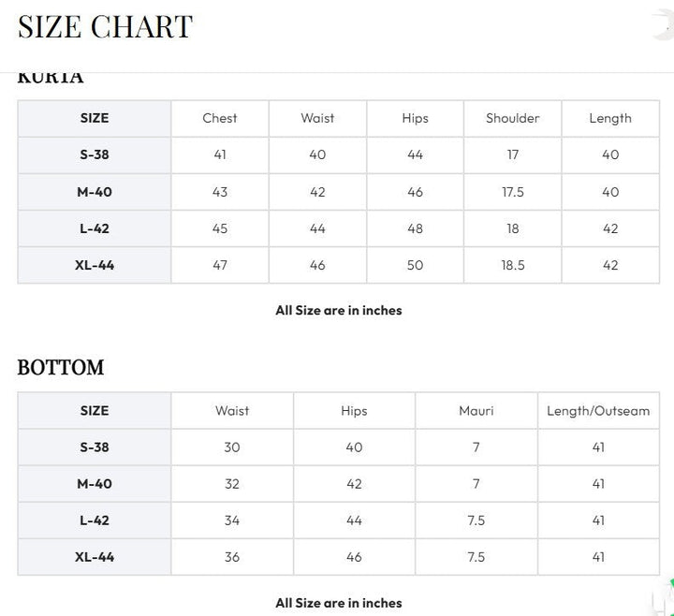The width and height of the screenshot is (674, 616).
Task: Click the XL-44 row label in Kurta table
Action: click(95, 265)
